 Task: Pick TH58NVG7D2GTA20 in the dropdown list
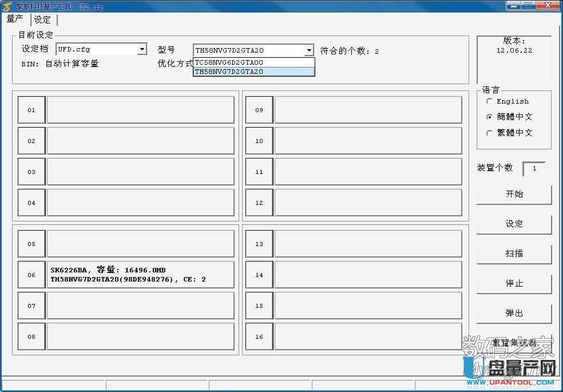(x=253, y=72)
